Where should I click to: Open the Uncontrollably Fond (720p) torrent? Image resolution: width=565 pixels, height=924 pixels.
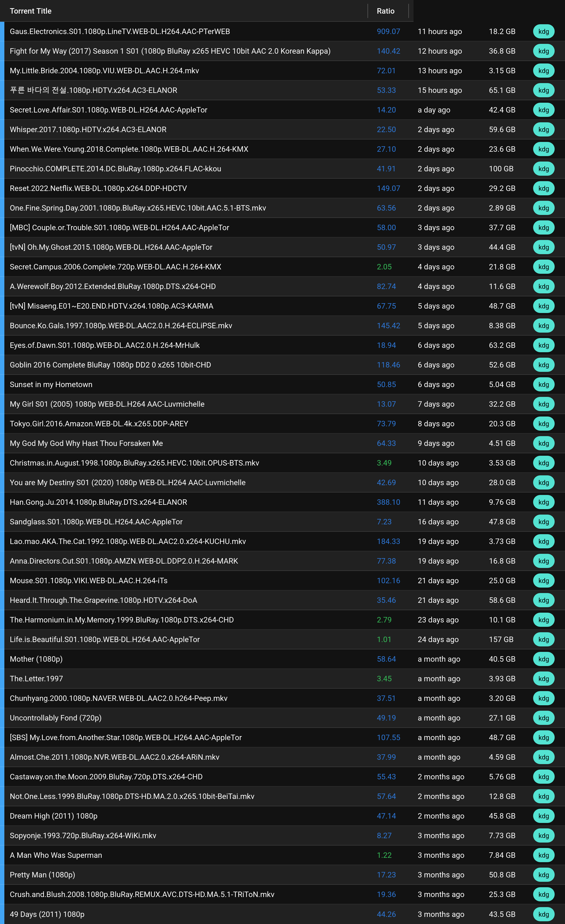56,718
